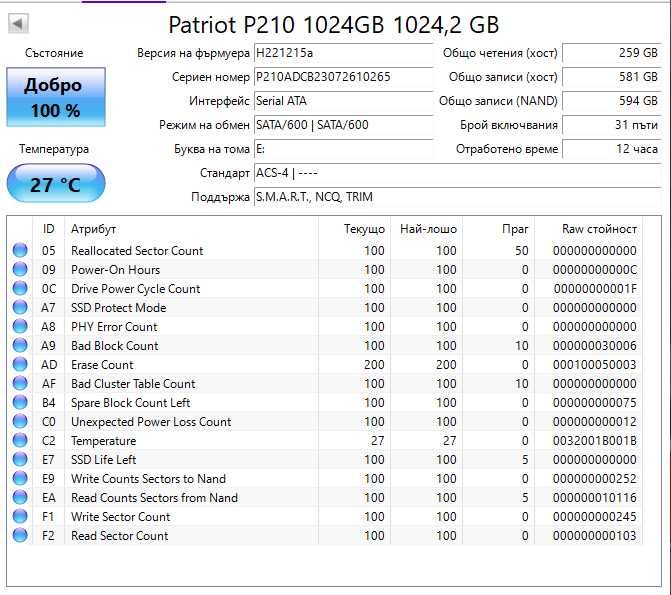This screenshot has width=671, height=595.
Task: Click status circle for Spare Block Count Left
Action: coord(20,402)
